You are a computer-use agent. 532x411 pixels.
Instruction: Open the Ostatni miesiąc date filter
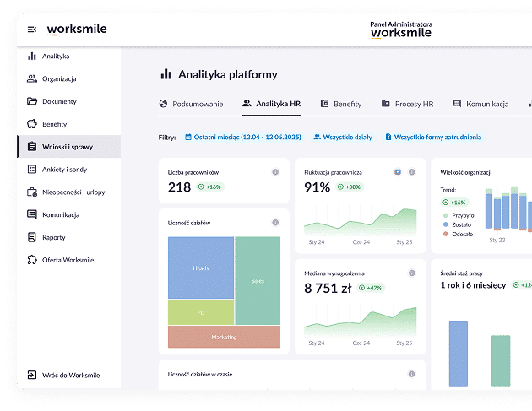click(x=242, y=137)
